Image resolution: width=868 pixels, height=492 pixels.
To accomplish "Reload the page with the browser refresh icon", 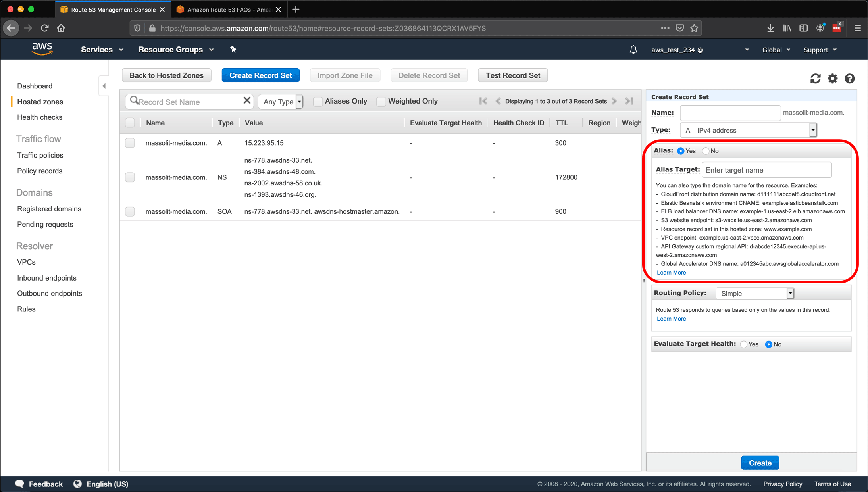I will pyautogui.click(x=44, y=28).
